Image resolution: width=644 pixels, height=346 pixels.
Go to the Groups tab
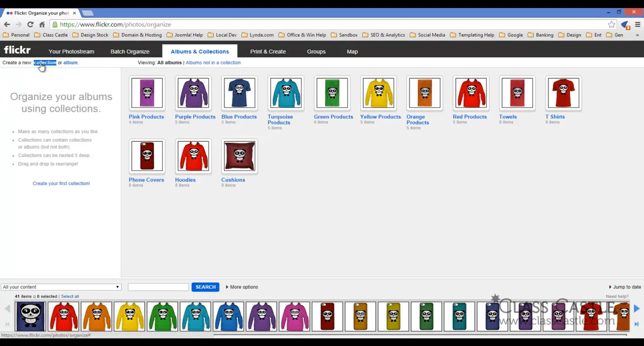coord(316,51)
